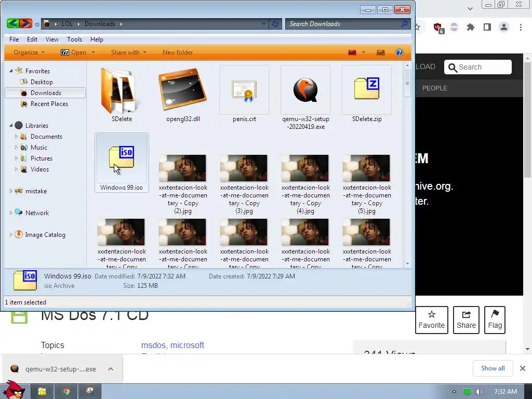Open the msdos topic link

[153, 345]
